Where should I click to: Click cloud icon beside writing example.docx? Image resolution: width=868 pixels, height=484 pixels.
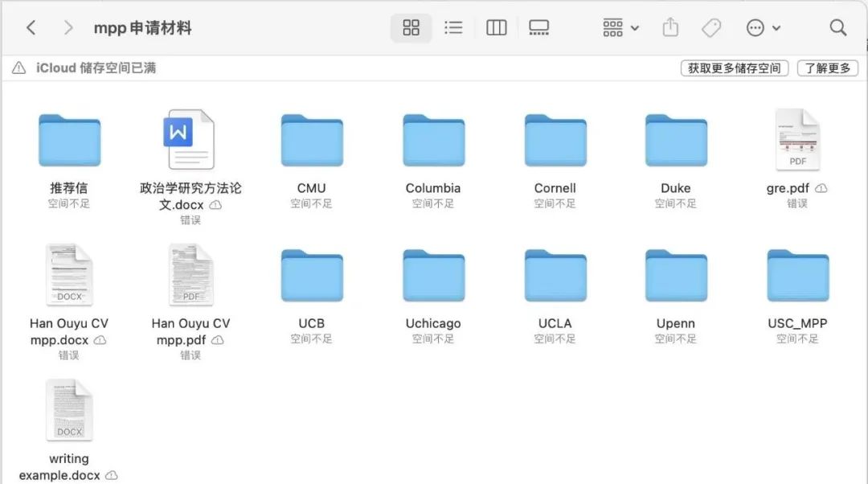coord(112,475)
